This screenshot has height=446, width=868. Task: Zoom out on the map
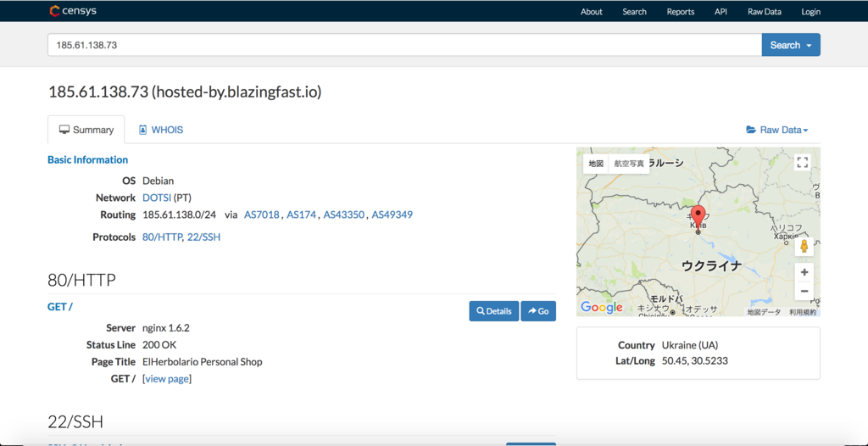click(x=804, y=291)
